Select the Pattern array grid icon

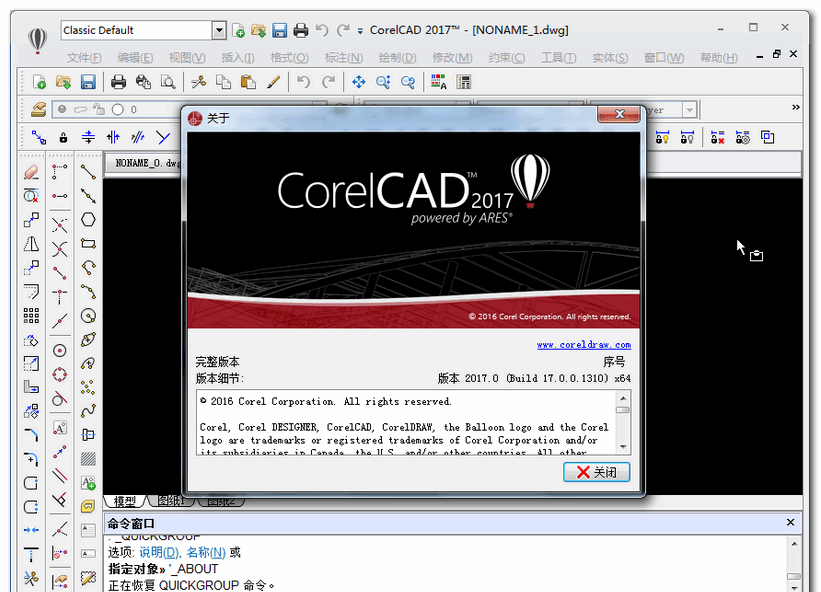point(31,316)
